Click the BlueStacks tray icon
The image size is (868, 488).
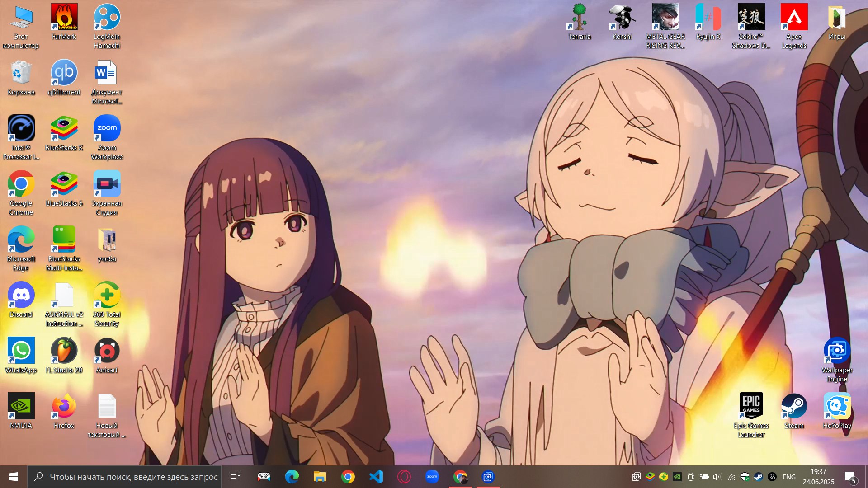(650, 477)
